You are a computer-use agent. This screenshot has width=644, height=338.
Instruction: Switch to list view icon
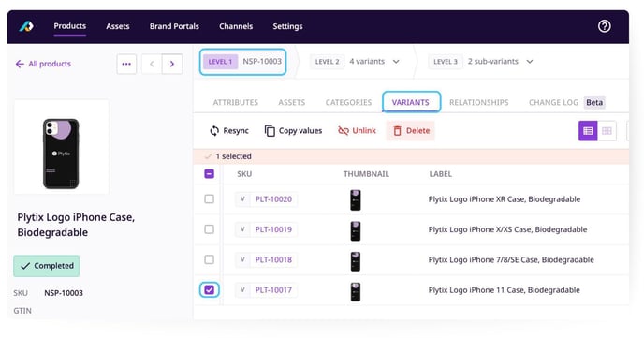pyautogui.click(x=588, y=131)
